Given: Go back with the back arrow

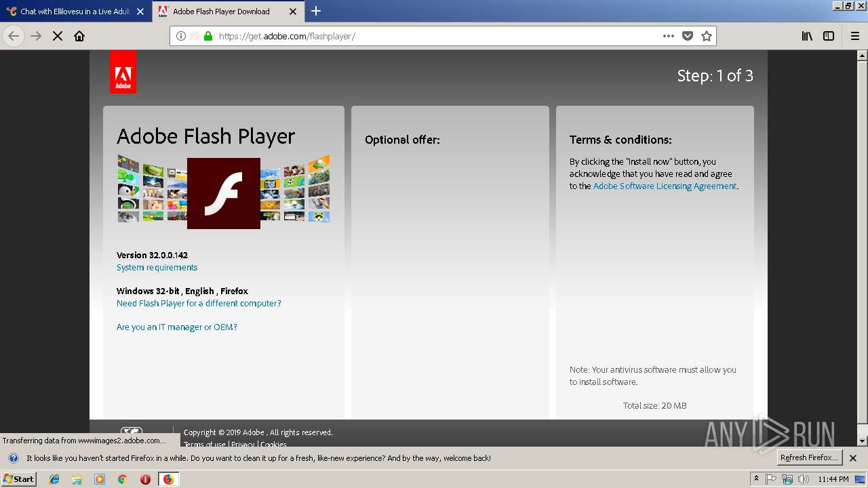Looking at the screenshot, I should 14,36.
